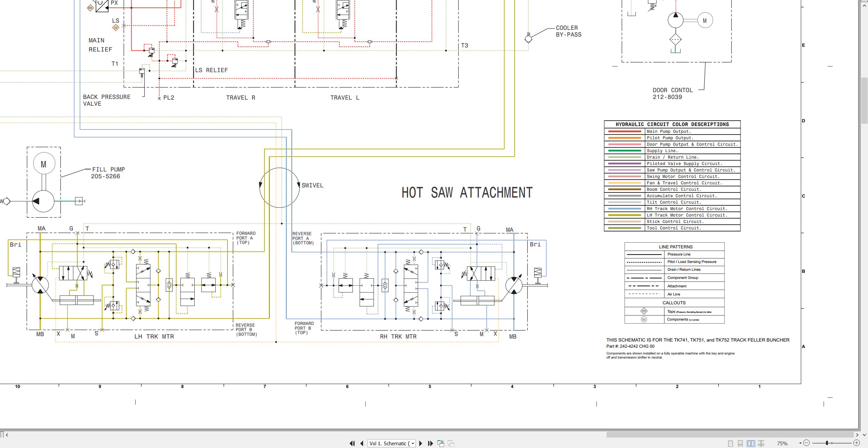This screenshot has height=448, width=868.
Task: Click the RH TRK MTR label
Action: (x=398, y=337)
